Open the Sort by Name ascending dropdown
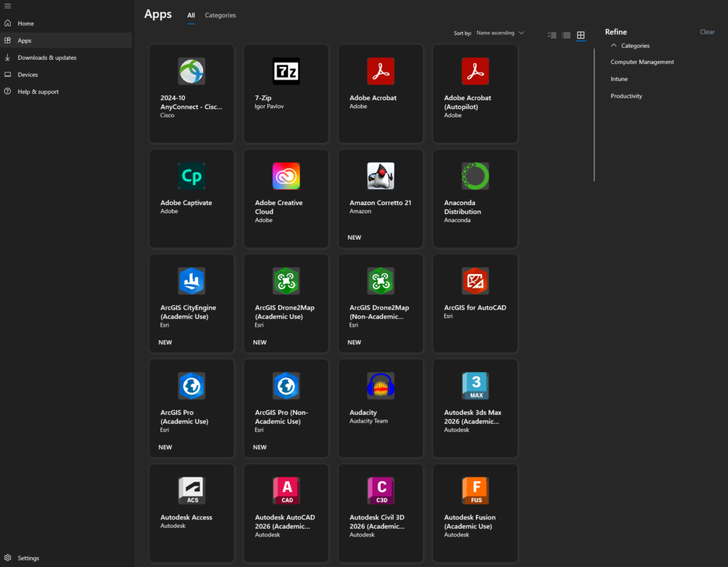This screenshot has width=728, height=567. point(500,33)
